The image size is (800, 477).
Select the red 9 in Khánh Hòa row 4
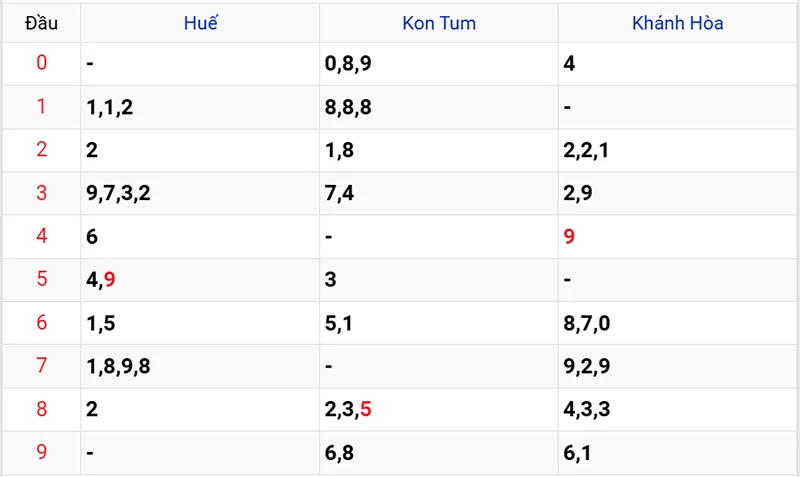coord(569,236)
